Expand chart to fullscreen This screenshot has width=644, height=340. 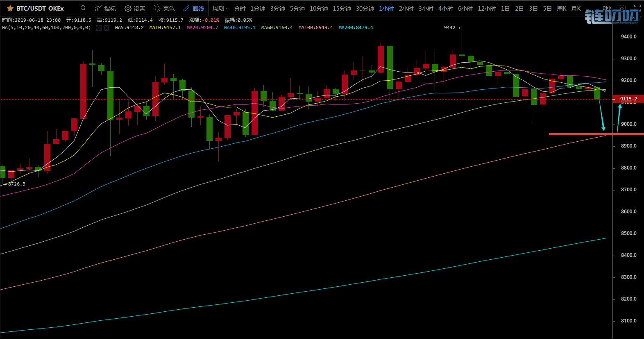pos(637,8)
